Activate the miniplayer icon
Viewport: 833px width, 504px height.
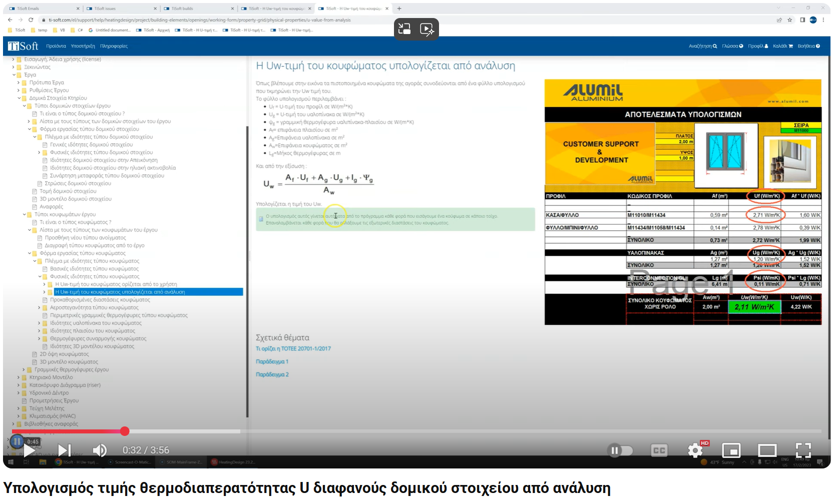pyautogui.click(x=732, y=450)
